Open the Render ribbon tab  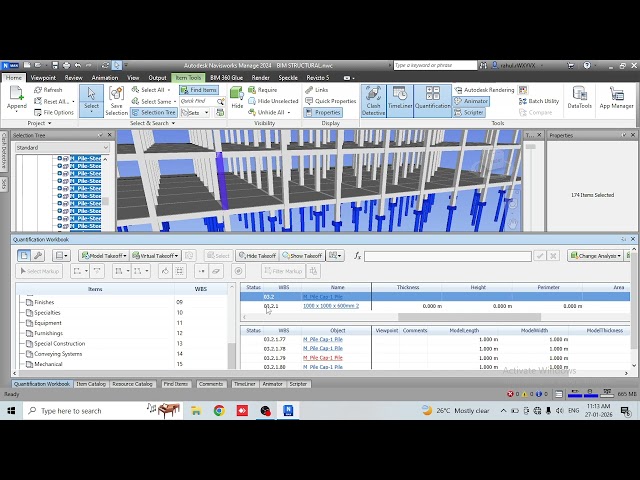(260, 78)
